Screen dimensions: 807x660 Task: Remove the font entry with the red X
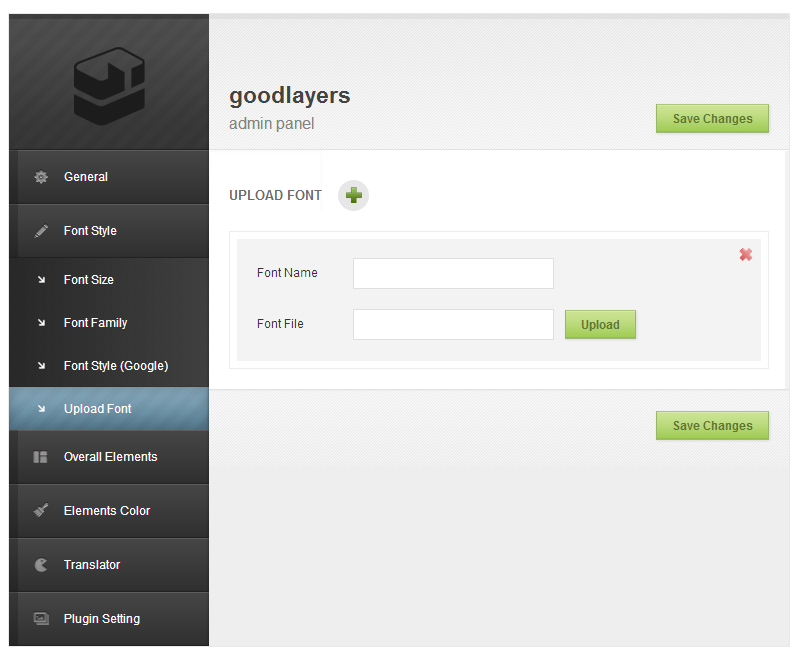(746, 254)
